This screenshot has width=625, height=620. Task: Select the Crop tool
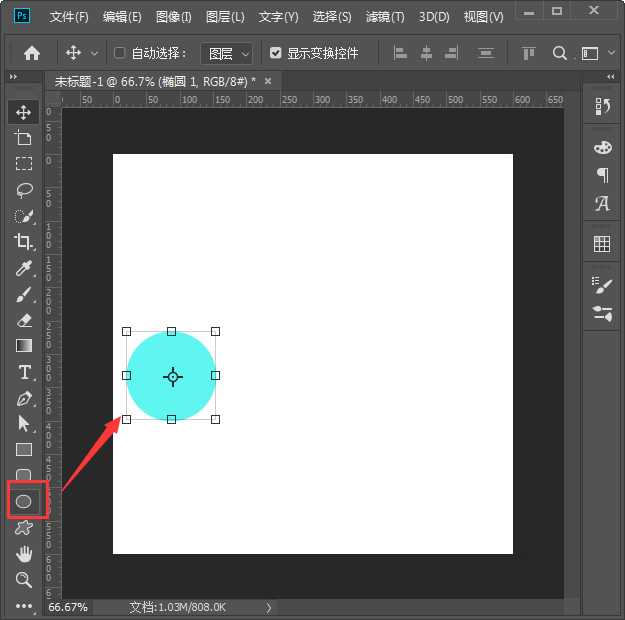24,242
